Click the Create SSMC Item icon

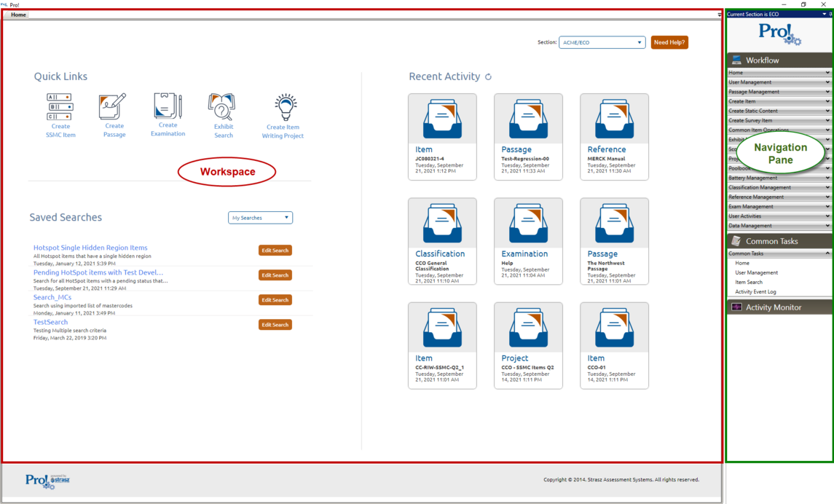[x=60, y=106]
